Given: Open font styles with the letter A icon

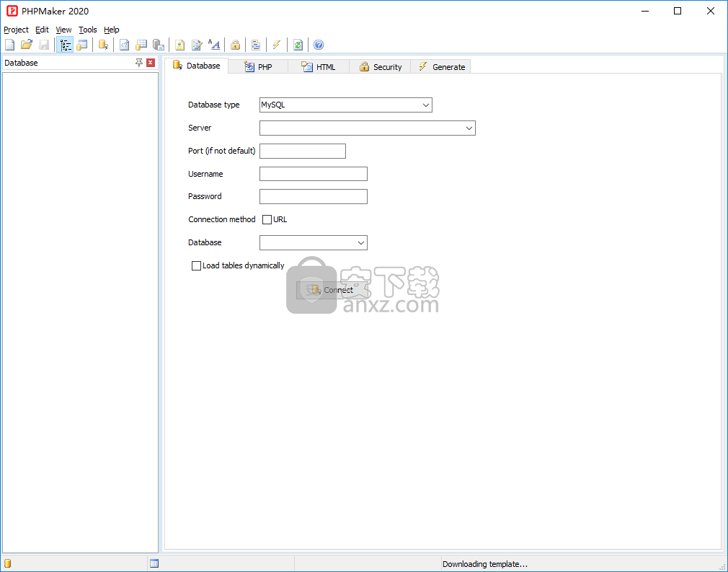Looking at the screenshot, I should 214,45.
